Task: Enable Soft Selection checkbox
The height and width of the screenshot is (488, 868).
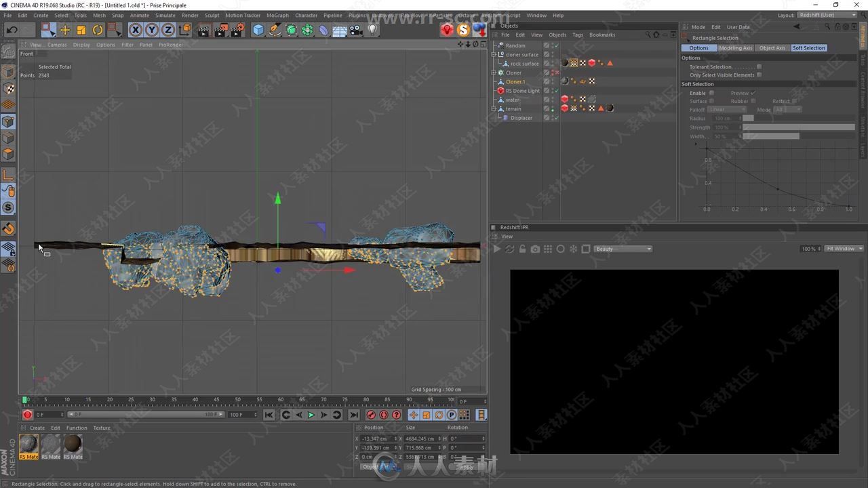Action: click(x=711, y=93)
